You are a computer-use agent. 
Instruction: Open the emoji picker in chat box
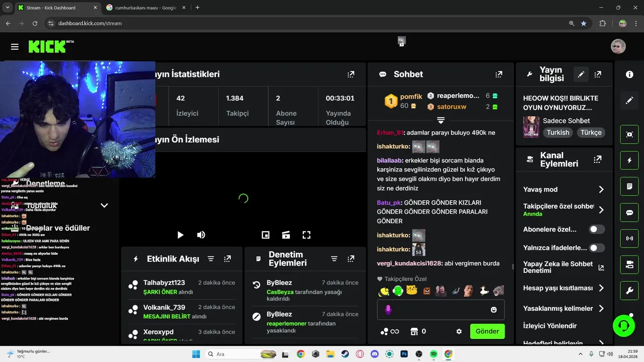[x=494, y=310]
